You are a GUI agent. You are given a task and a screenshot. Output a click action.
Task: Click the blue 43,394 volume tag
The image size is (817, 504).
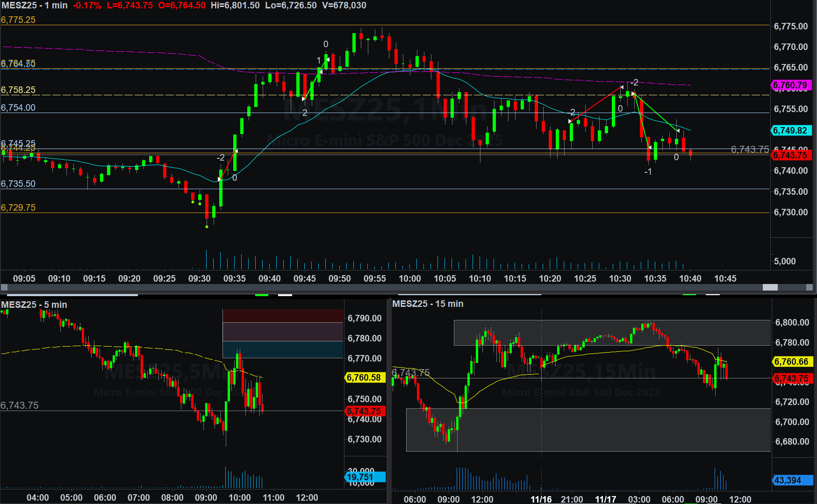791,480
